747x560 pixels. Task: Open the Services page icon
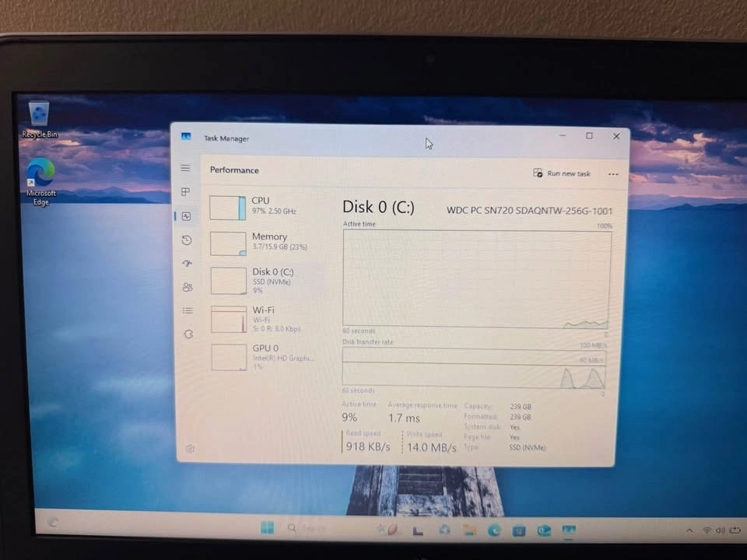point(188,334)
